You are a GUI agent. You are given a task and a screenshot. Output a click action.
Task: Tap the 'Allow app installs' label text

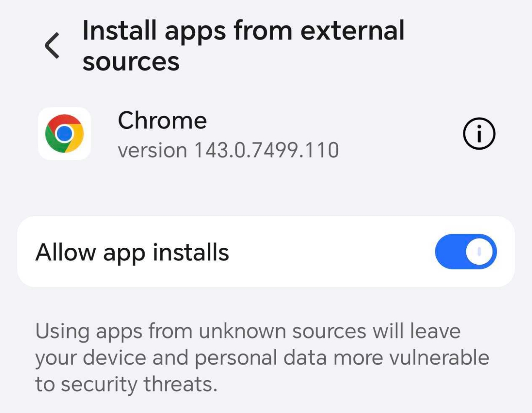[x=132, y=253]
